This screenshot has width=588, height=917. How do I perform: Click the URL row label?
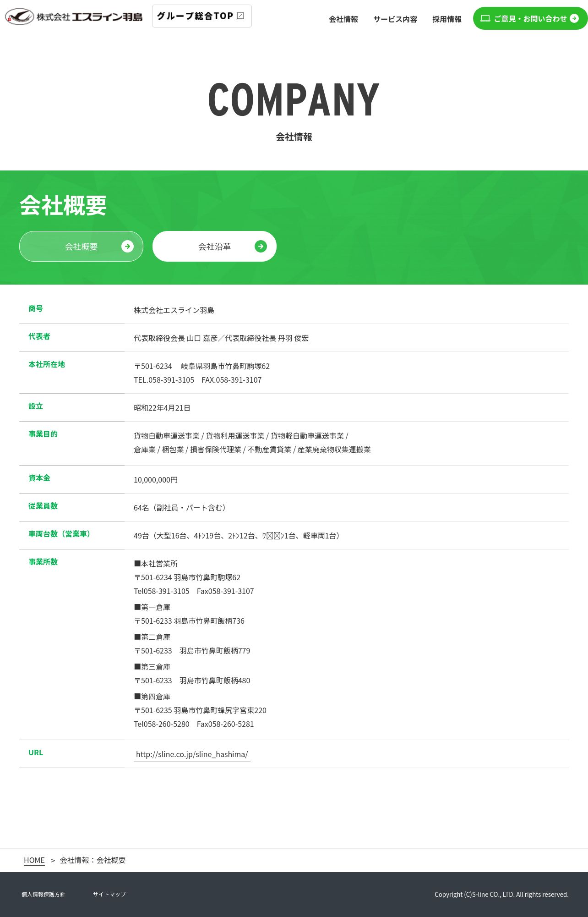(x=36, y=752)
